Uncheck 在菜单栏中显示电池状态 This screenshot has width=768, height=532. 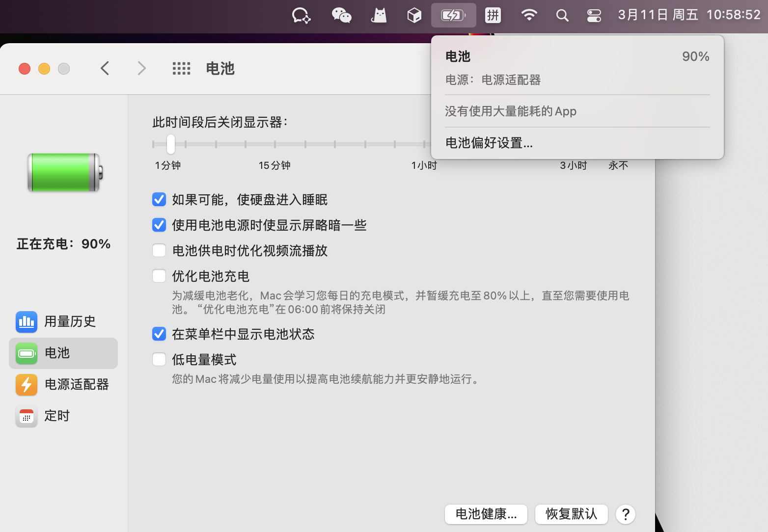pyautogui.click(x=159, y=334)
